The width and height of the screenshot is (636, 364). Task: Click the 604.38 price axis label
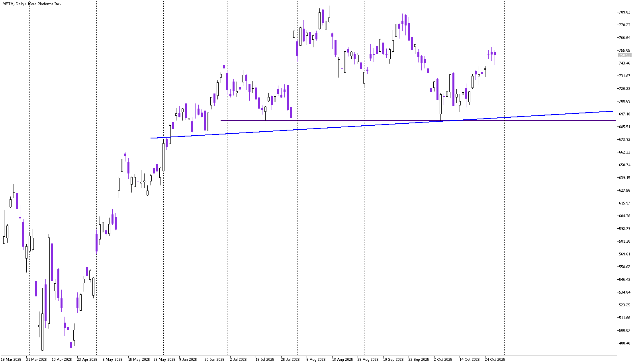coord(624,216)
